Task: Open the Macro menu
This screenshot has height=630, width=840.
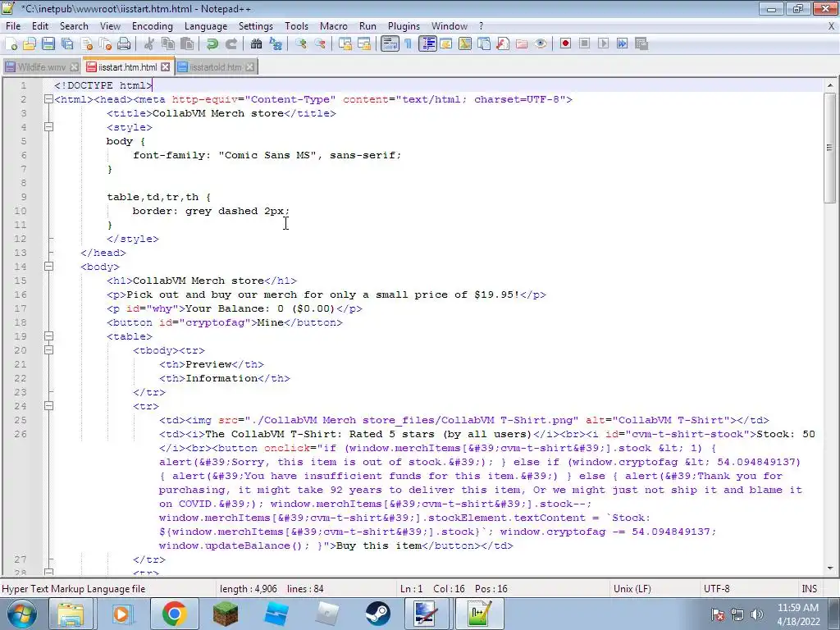Action: pyautogui.click(x=334, y=26)
